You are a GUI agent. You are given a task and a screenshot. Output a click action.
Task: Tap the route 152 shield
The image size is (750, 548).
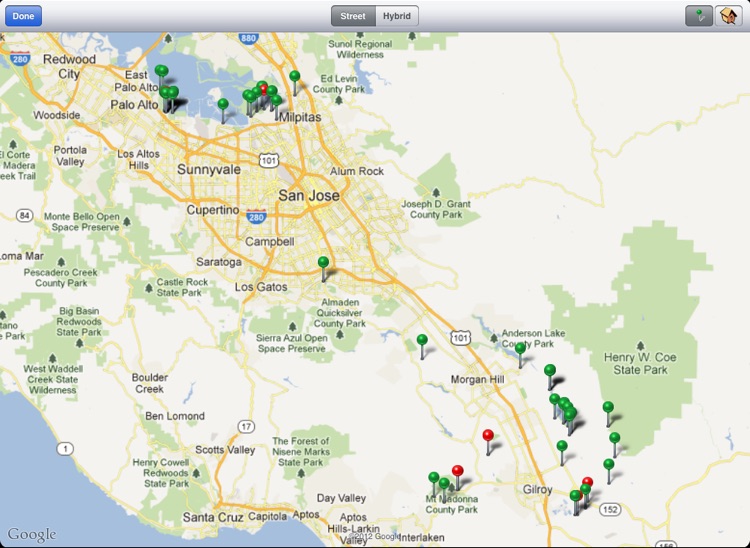(610, 509)
